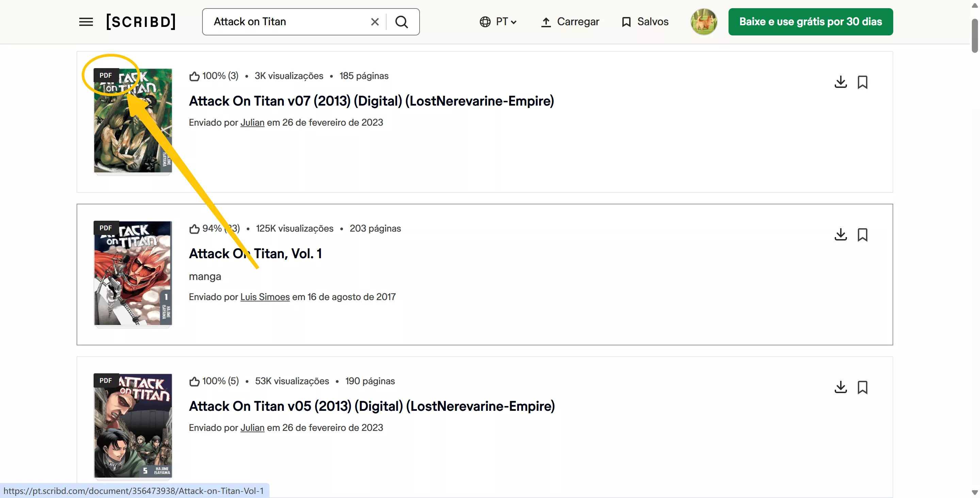Bookmark the Attack On Titan v07 document
Viewport: 980px width, 498px height.
(x=863, y=82)
